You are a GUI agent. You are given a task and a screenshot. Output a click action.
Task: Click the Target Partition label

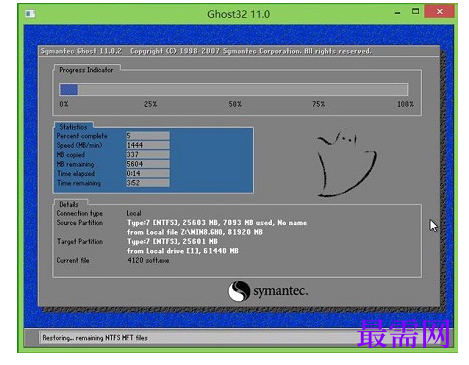80,241
